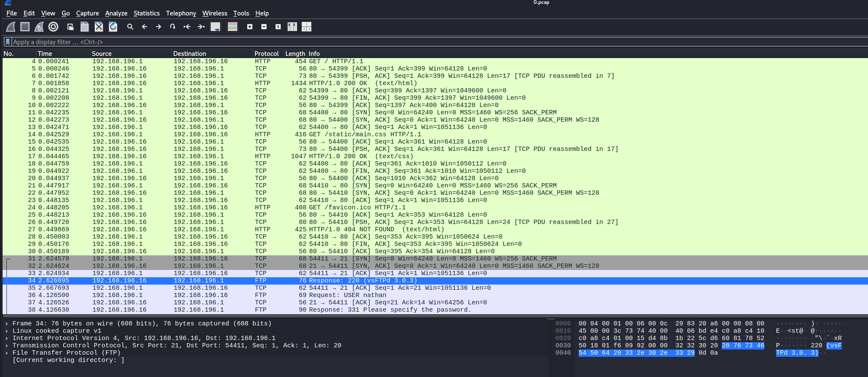The image size is (868, 377).
Task: Click highlighted hex bytes 28 76 73 46
Action: pyautogui.click(x=743, y=345)
